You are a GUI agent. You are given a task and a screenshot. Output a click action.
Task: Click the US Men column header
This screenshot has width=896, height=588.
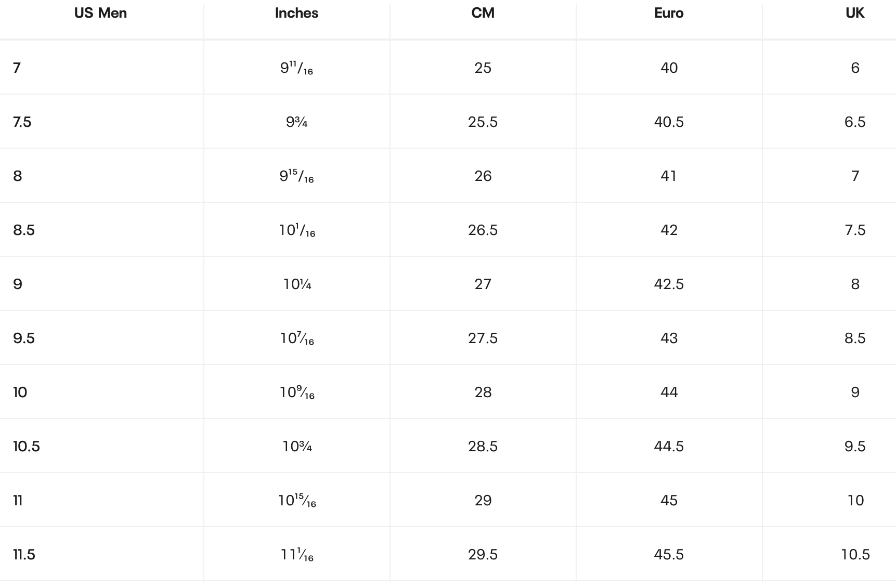tap(100, 13)
